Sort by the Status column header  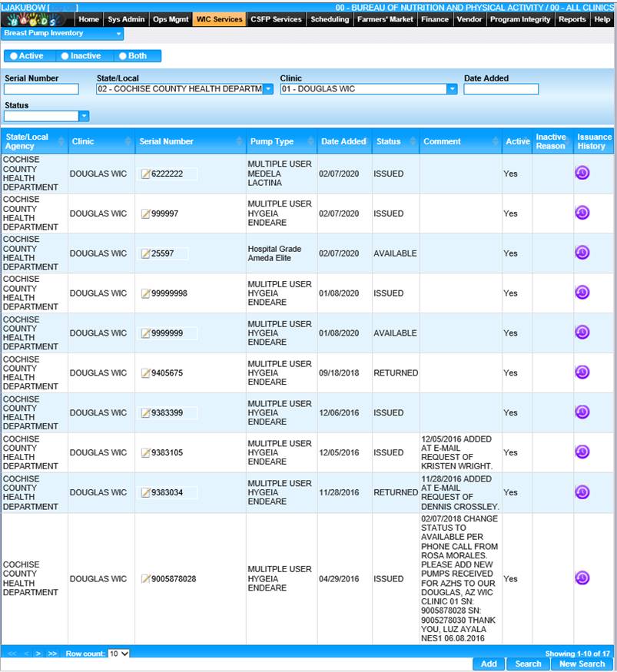396,141
